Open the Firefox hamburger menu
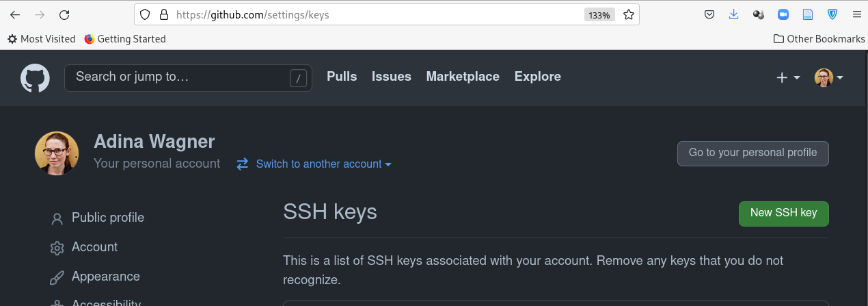 (x=856, y=14)
